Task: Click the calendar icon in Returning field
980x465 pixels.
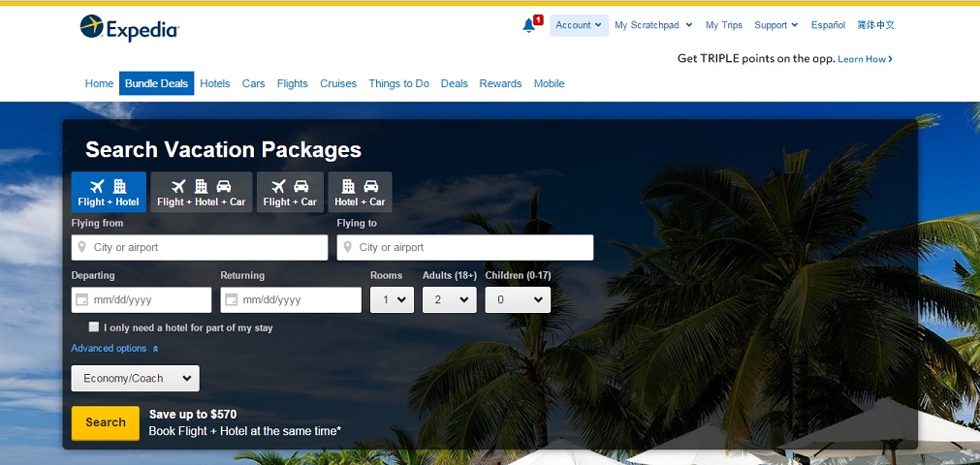Action: pyautogui.click(x=232, y=300)
